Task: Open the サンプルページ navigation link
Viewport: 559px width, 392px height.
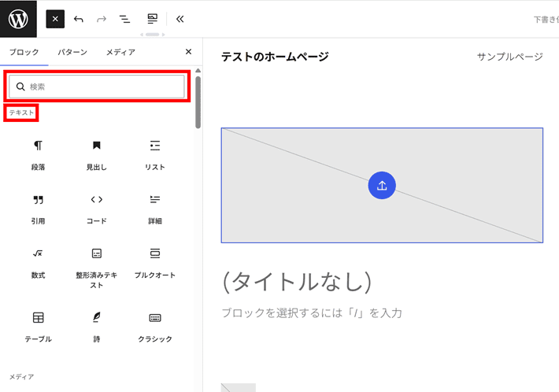Action: (510, 57)
